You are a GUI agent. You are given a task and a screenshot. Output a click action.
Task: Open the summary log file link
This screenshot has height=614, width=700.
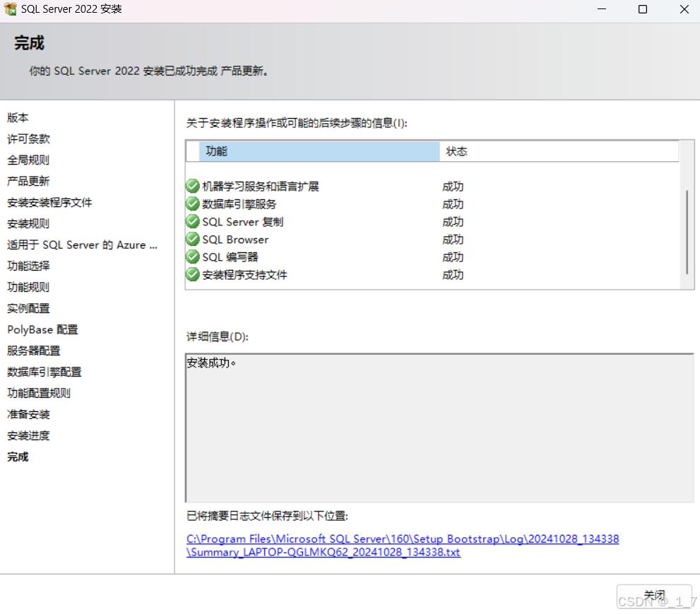pos(403,538)
